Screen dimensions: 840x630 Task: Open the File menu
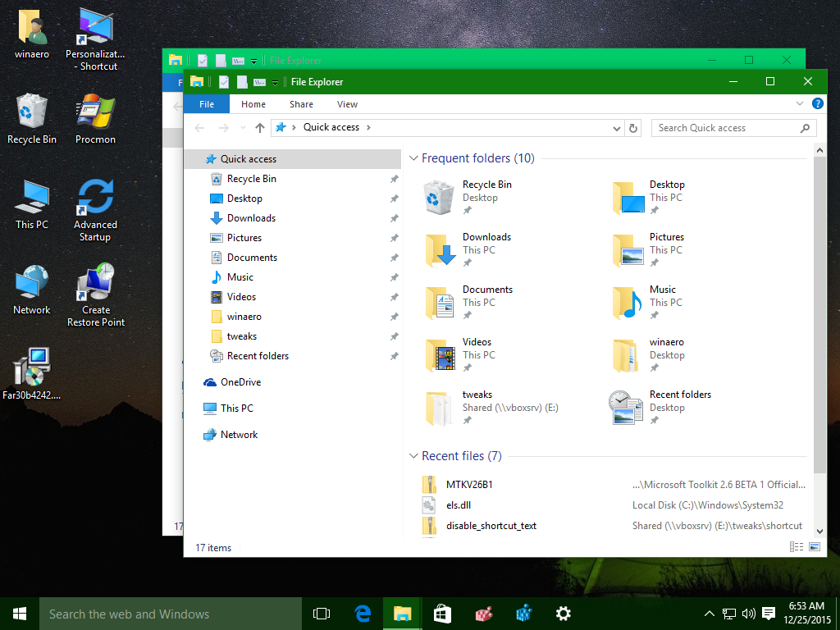pos(206,104)
